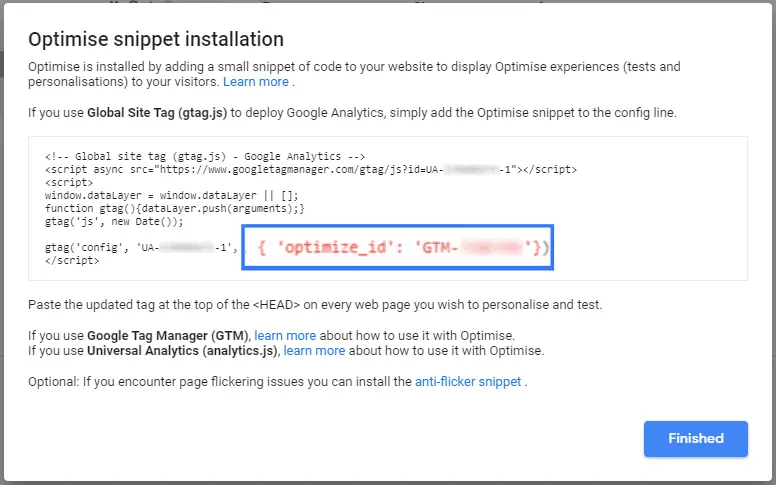Click the closing </script> tag line
The image size is (776, 485).
click(x=72, y=260)
